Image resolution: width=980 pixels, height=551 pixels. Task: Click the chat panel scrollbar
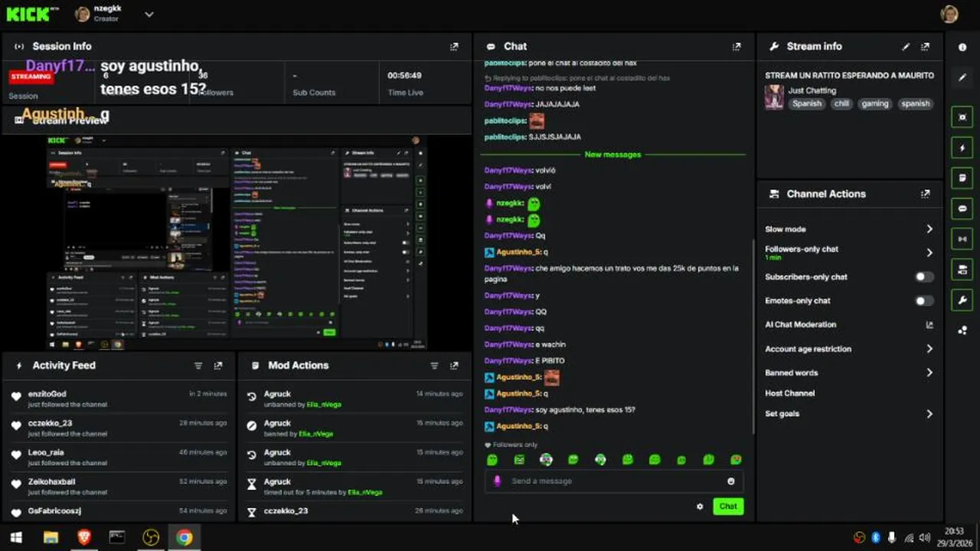coord(753,337)
